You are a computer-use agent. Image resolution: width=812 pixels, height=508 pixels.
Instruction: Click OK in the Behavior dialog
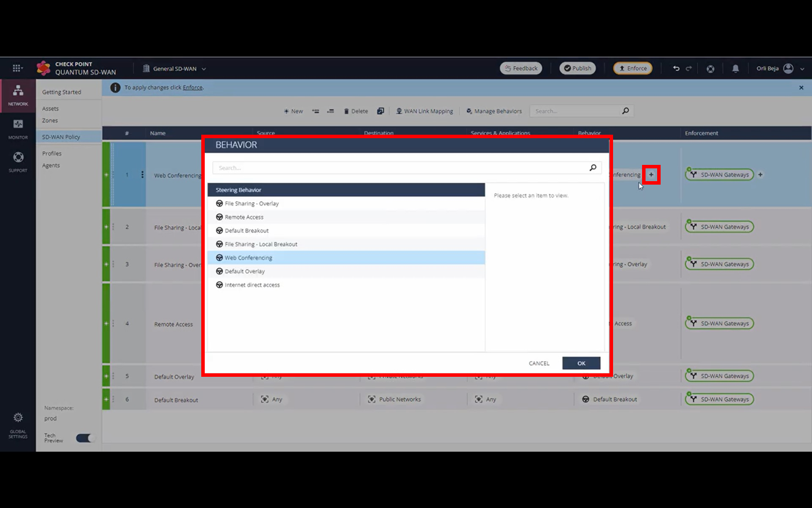point(581,363)
